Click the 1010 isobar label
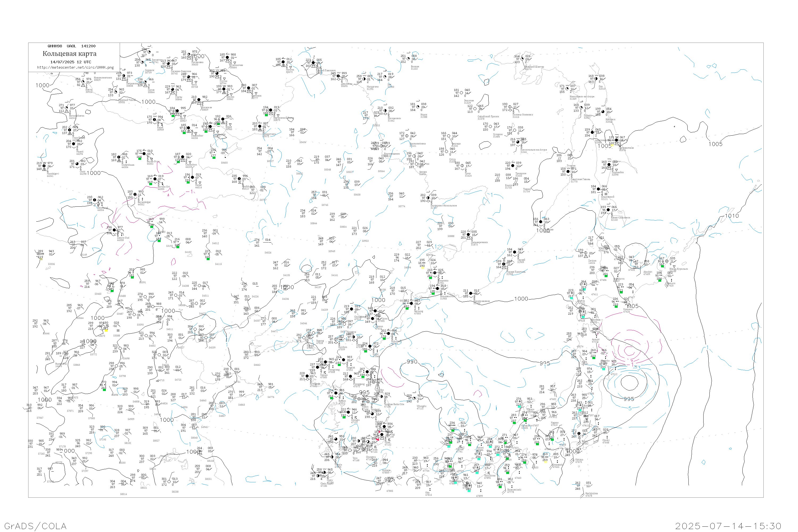The height and width of the screenshot is (532, 798). tap(731, 216)
